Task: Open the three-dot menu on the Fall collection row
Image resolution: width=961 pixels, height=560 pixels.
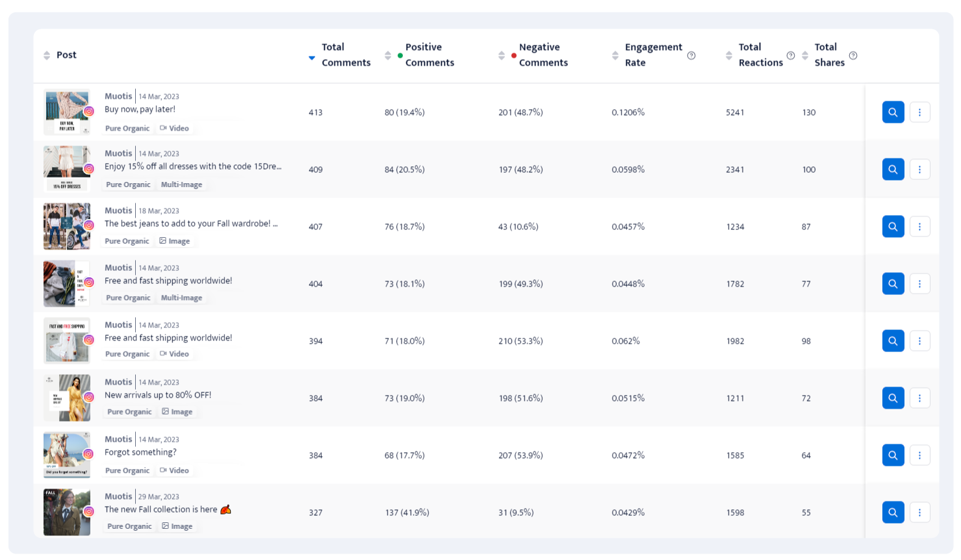Action: [919, 512]
